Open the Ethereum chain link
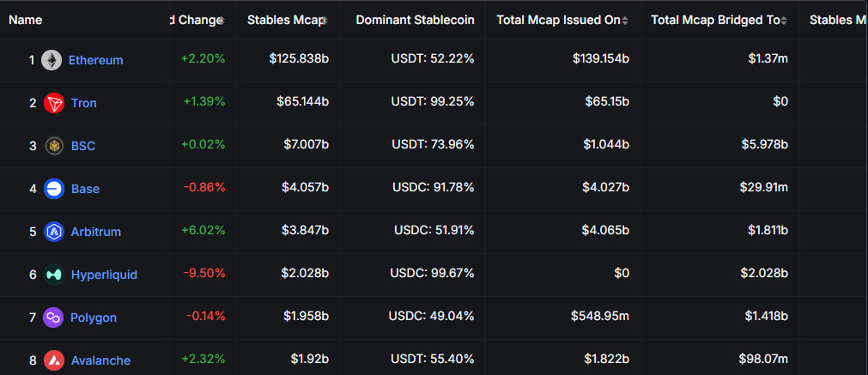The image size is (868, 375). [95, 60]
